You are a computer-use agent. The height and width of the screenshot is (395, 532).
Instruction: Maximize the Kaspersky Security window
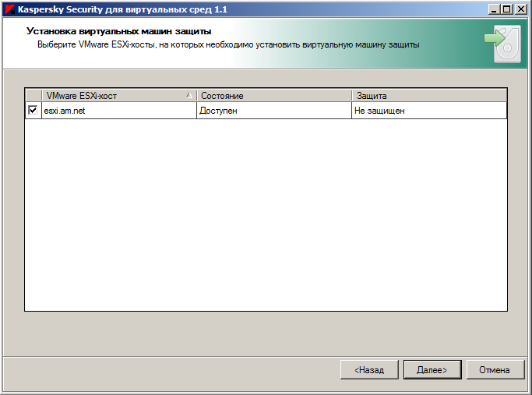(507, 9)
